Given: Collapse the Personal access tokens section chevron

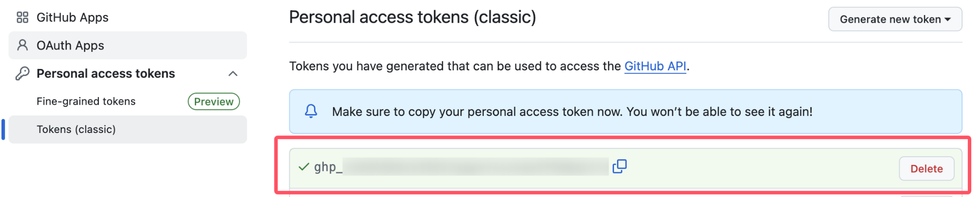Looking at the screenshot, I should point(233,74).
